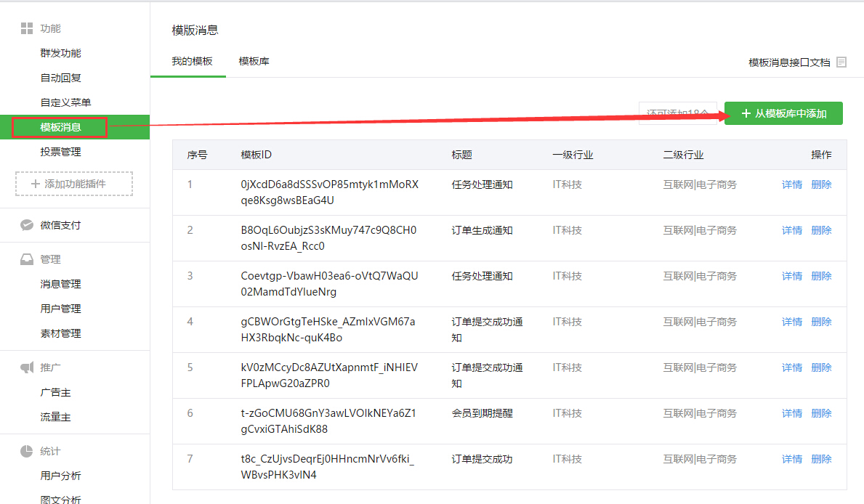Select 用户分析 under 统计
This screenshot has height=504, width=864.
[60, 476]
